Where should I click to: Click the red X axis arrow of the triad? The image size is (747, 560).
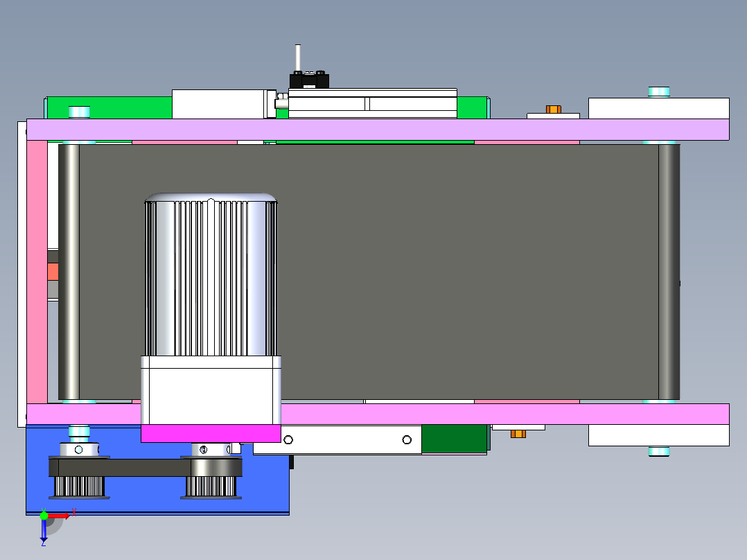point(60,516)
